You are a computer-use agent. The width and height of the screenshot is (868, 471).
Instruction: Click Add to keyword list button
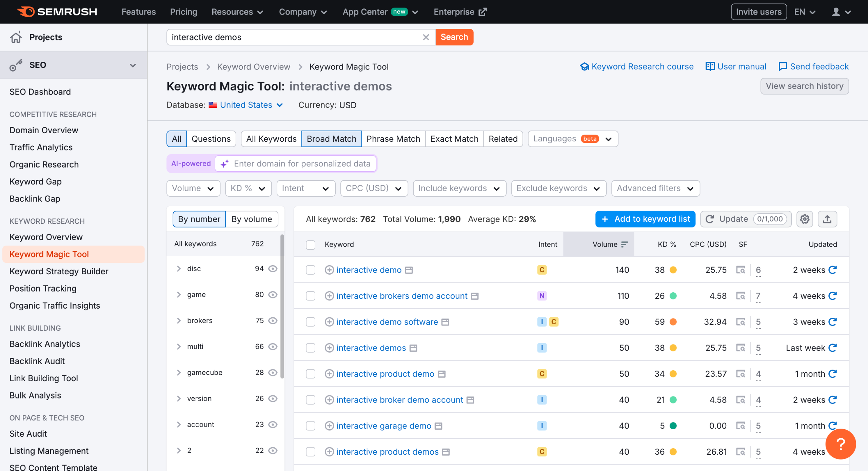click(645, 219)
